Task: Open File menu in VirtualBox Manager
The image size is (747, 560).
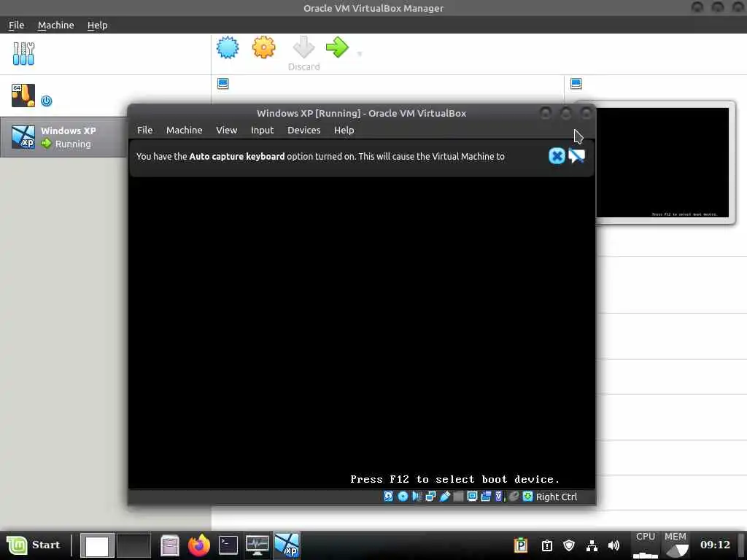Action: 16,26
